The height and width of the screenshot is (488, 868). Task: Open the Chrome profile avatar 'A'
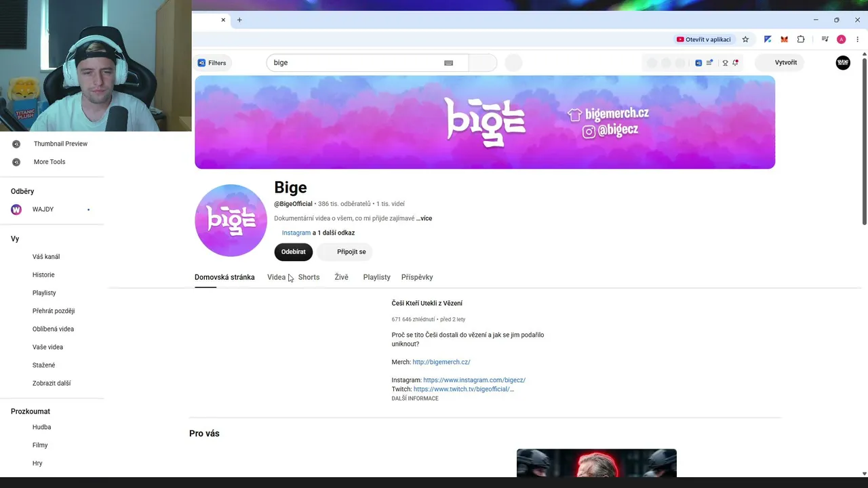tap(842, 39)
